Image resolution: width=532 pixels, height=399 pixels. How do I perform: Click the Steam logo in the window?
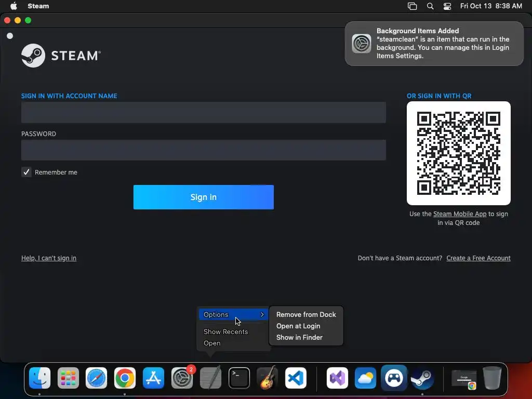[61, 55]
